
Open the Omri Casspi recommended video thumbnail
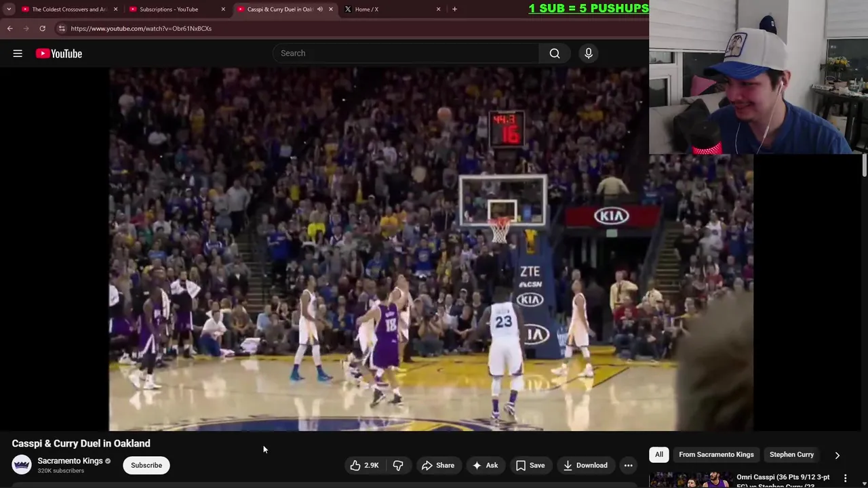(x=690, y=480)
